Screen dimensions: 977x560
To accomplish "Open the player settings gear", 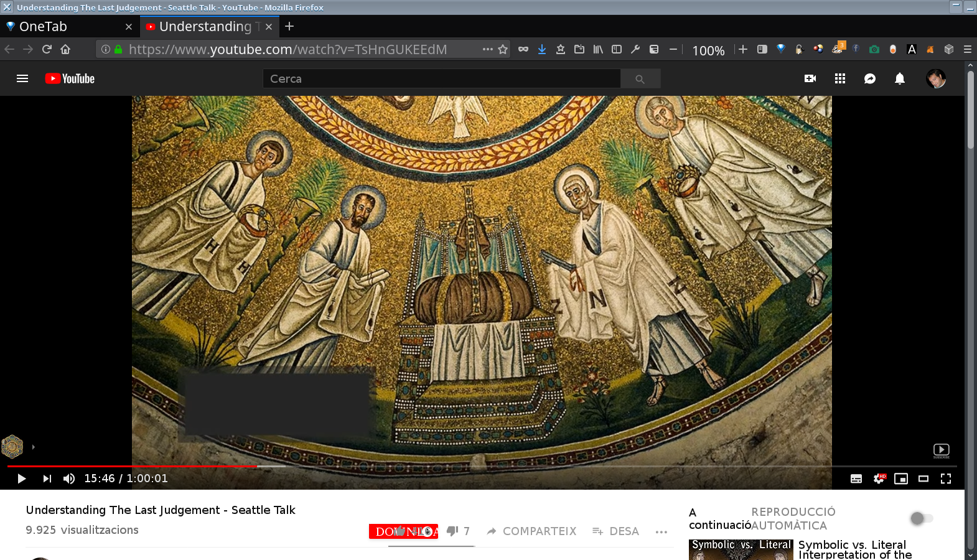I will (x=879, y=478).
